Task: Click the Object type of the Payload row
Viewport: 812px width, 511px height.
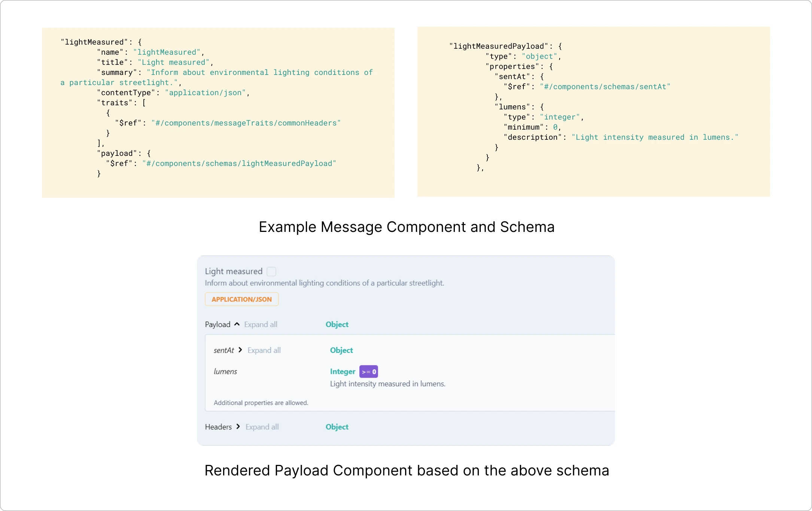Action: [x=337, y=324]
